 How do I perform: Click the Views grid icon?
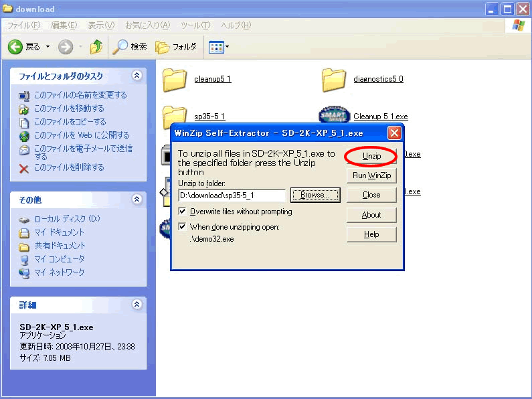216,47
